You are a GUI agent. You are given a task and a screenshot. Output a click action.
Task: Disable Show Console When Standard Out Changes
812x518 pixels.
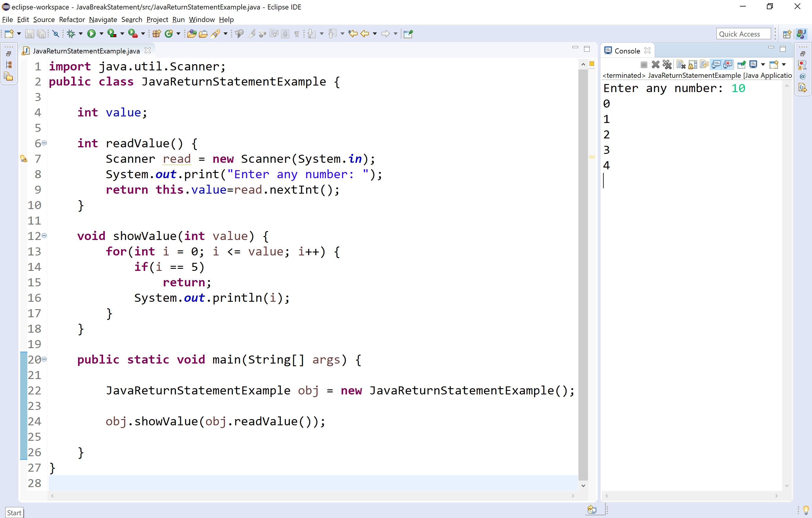[x=716, y=64]
